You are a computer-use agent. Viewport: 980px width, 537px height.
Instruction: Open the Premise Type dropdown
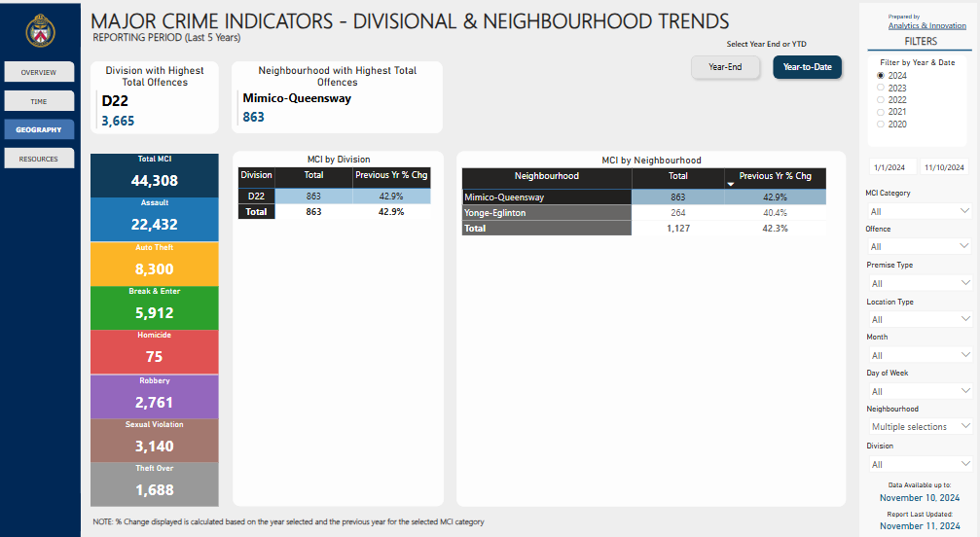click(x=920, y=283)
